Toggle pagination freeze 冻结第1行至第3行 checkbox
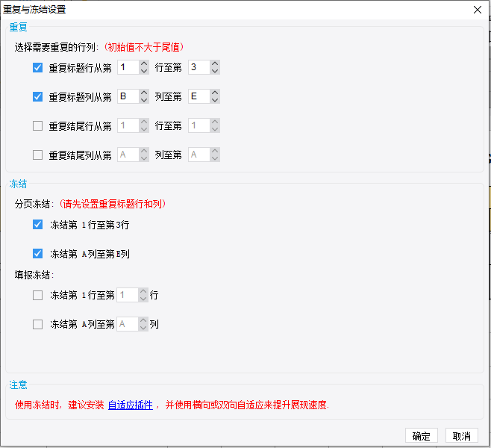The width and height of the screenshot is (491, 448). [x=37, y=224]
